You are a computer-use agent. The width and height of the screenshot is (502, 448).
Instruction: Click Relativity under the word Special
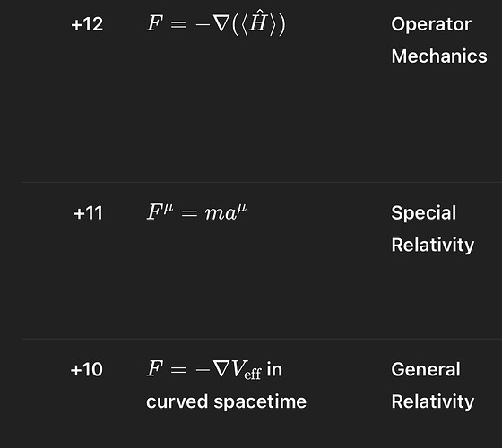point(432,246)
